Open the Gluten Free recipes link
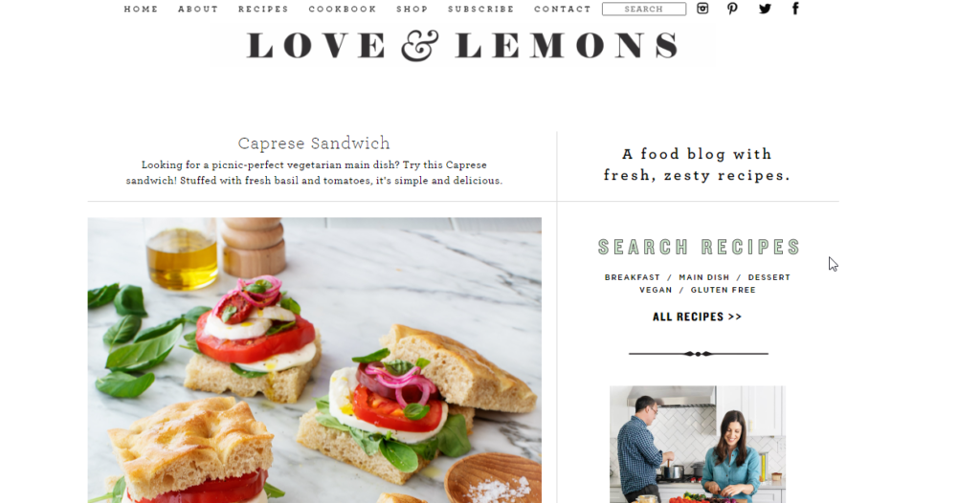 coord(724,290)
